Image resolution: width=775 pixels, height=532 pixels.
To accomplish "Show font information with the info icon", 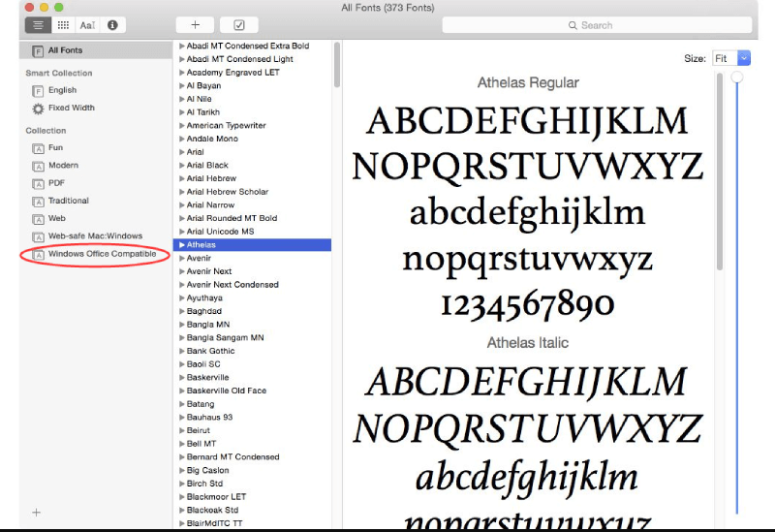I will pyautogui.click(x=112, y=24).
